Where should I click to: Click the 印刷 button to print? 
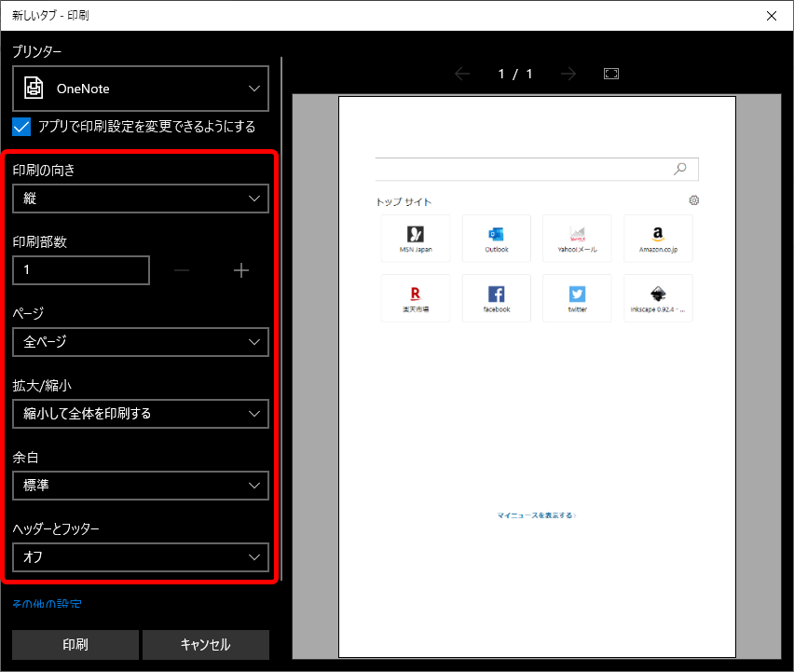coord(75,644)
